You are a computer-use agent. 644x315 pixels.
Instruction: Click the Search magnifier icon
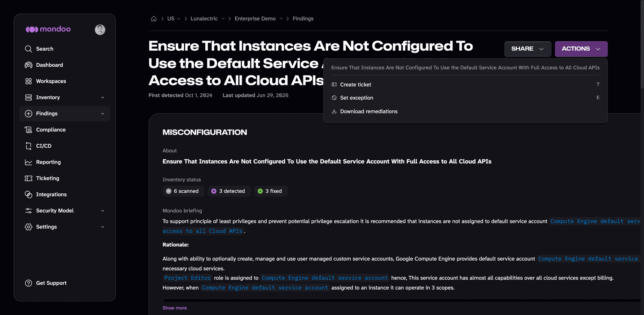click(28, 49)
